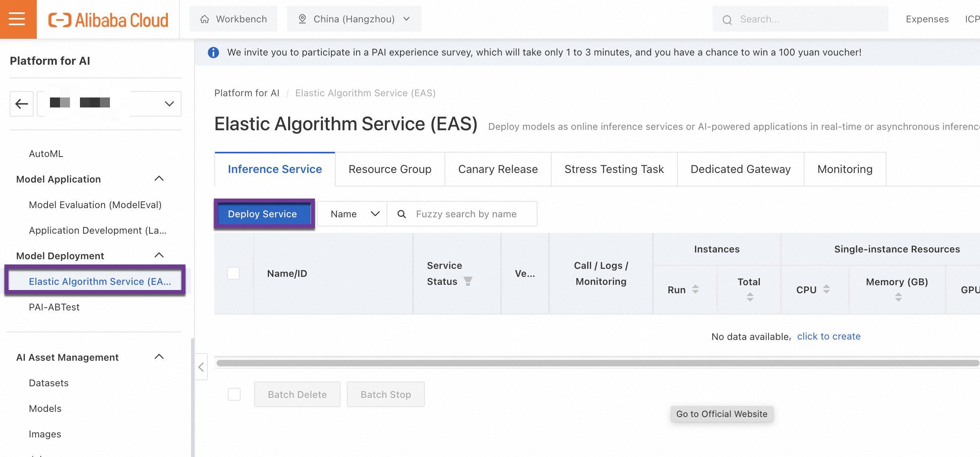Sort by CPU column arrows
Viewport: 980px width, 457px height.
(x=827, y=289)
